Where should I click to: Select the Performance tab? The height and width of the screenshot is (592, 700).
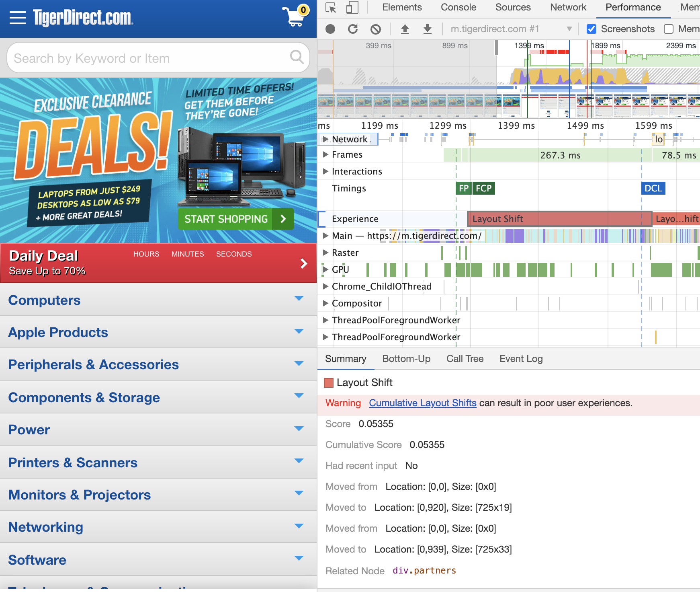pos(633,7)
